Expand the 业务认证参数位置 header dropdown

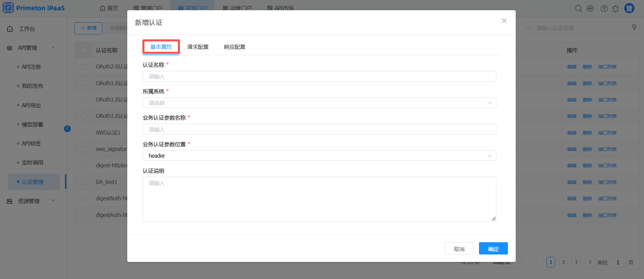(x=319, y=156)
